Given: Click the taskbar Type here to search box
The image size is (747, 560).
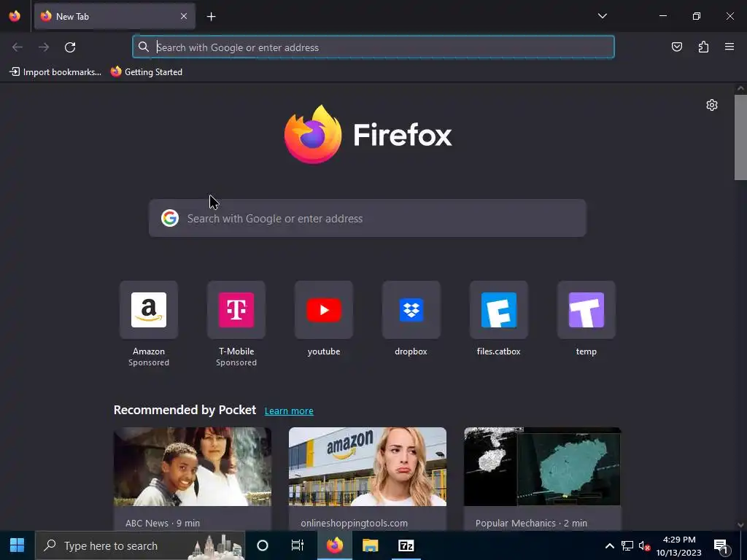Looking at the screenshot, I should click(x=140, y=545).
